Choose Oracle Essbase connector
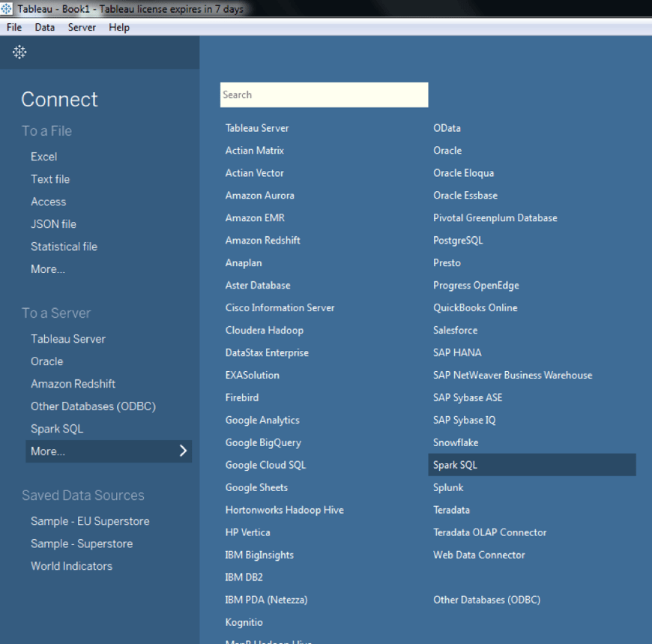Screen dimensions: 652x644 [465, 196]
